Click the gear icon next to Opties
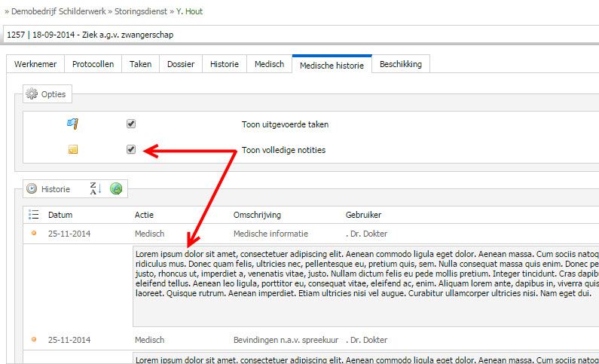Viewport: 599px width, 364px height. click(x=32, y=93)
